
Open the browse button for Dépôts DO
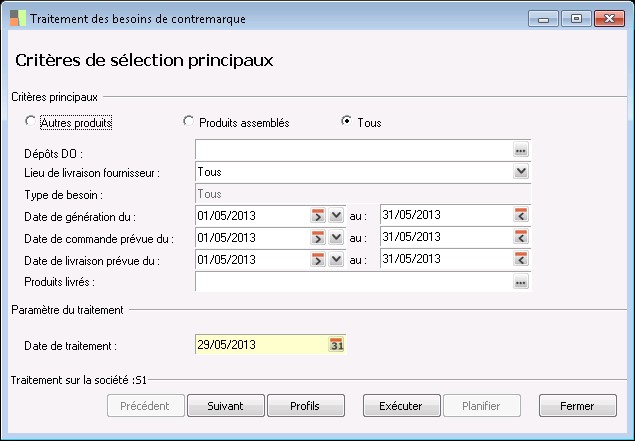pyautogui.click(x=520, y=150)
